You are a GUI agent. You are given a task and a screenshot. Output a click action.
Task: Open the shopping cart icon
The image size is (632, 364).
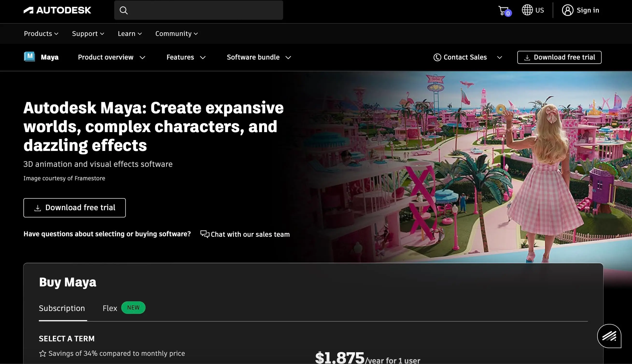pos(503,11)
